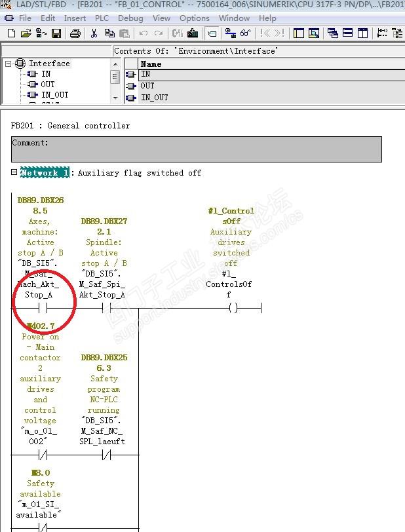Screen dimensions: 405x532
Task: Open the Insert menu
Action: click(x=75, y=18)
